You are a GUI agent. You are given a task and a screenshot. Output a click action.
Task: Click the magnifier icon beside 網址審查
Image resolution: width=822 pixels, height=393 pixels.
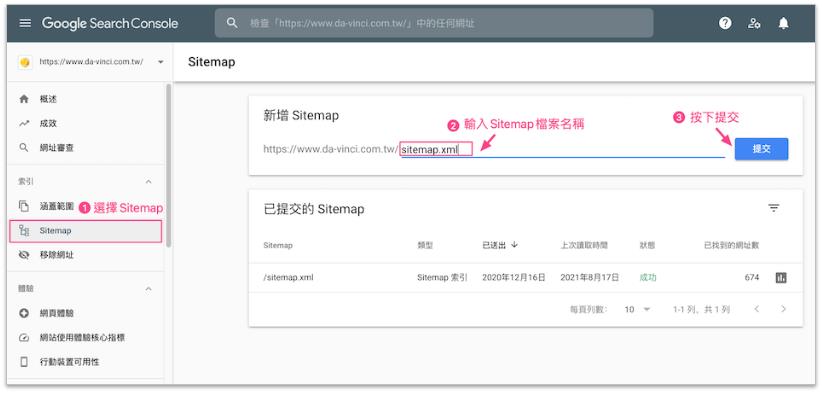(x=24, y=148)
